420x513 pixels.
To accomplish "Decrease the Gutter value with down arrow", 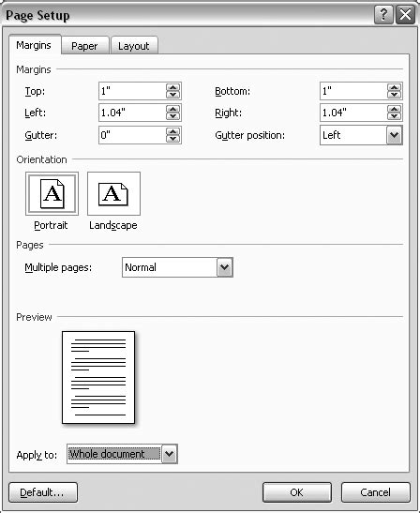I will 172,139.
